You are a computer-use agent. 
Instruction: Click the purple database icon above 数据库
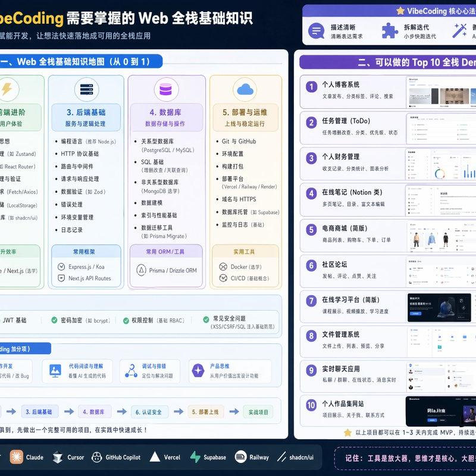[166, 90]
